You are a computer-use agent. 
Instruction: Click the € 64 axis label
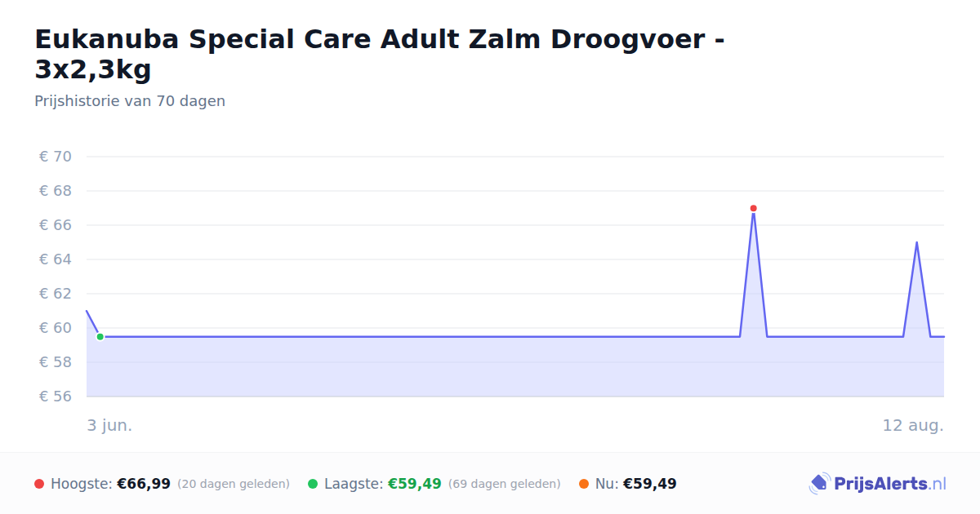click(x=56, y=259)
